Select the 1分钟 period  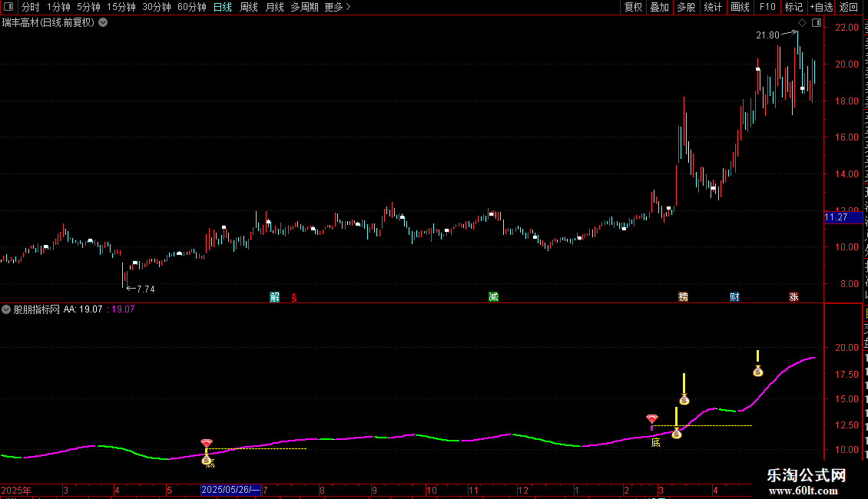pyautogui.click(x=58, y=7)
